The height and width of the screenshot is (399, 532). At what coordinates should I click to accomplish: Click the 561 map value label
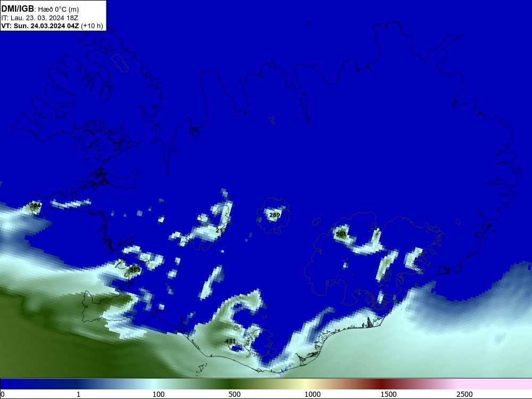[x=340, y=234]
